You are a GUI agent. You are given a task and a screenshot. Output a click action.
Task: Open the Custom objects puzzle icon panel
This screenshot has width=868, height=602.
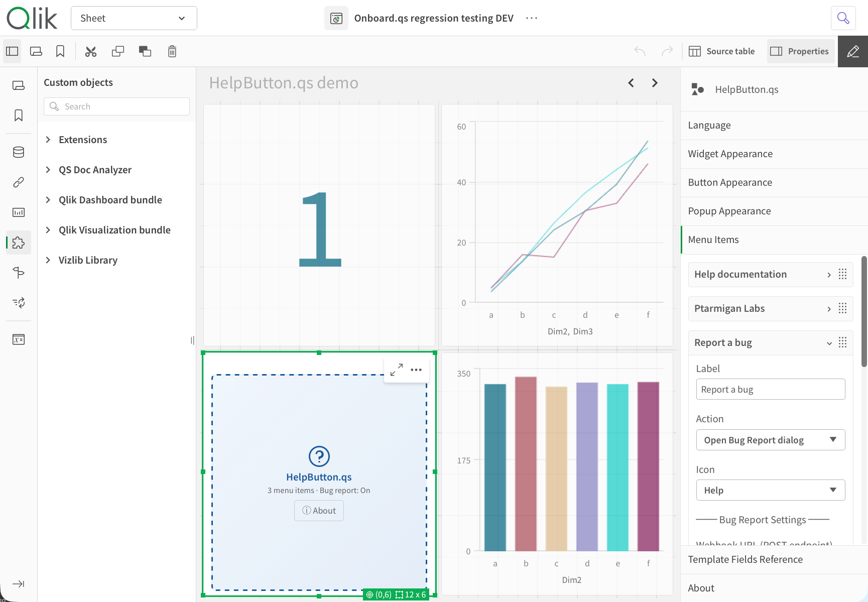[19, 243]
